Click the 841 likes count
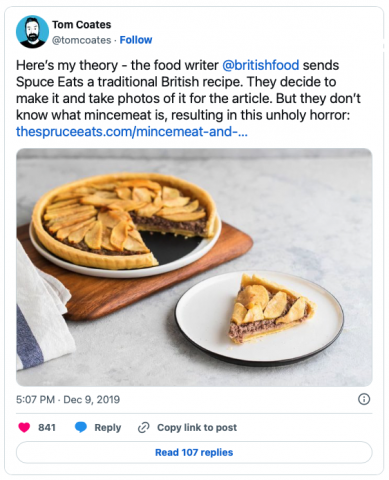The image size is (389, 480). point(47,427)
